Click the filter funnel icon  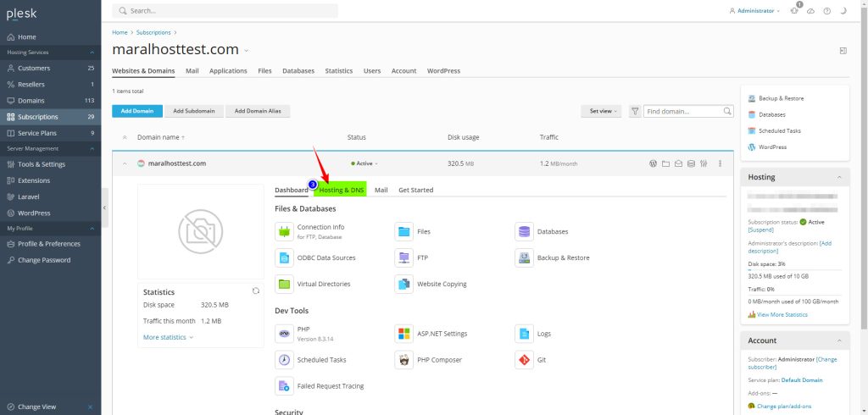point(635,111)
